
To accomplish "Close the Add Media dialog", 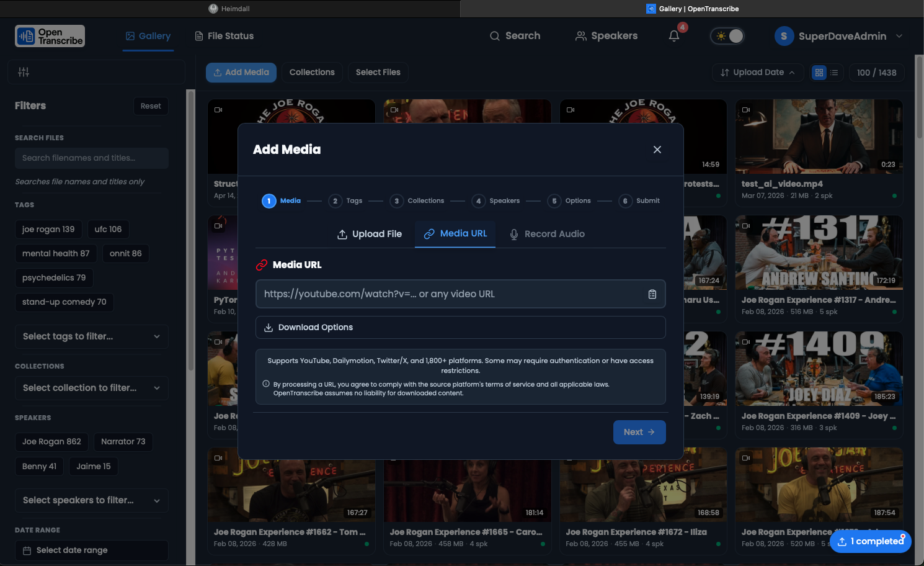I will (x=657, y=150).
